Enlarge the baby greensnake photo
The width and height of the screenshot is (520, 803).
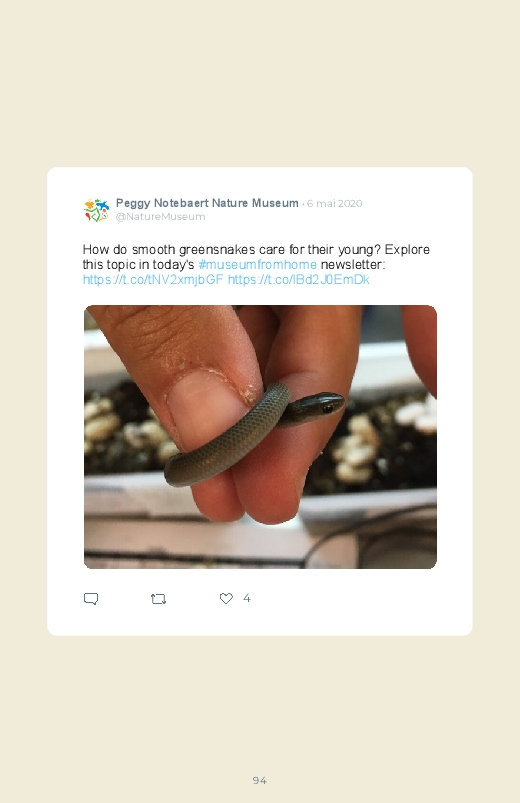[260, 437]
